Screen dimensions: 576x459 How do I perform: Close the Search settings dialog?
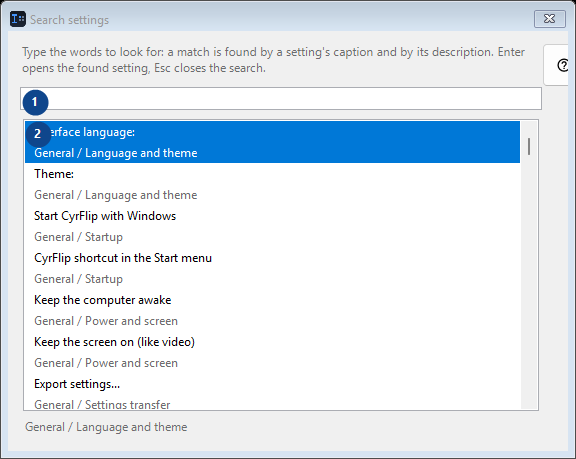pyautogui.click(x=550, y=19)
